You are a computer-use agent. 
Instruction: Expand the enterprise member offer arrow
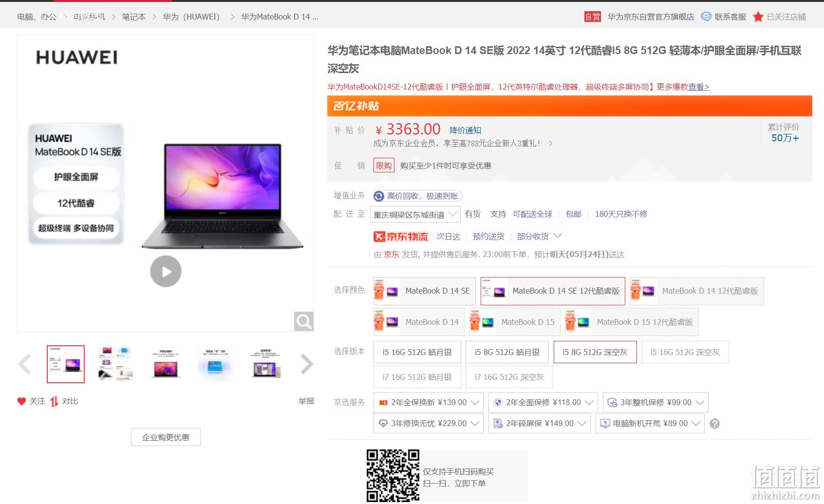(551, 144)
